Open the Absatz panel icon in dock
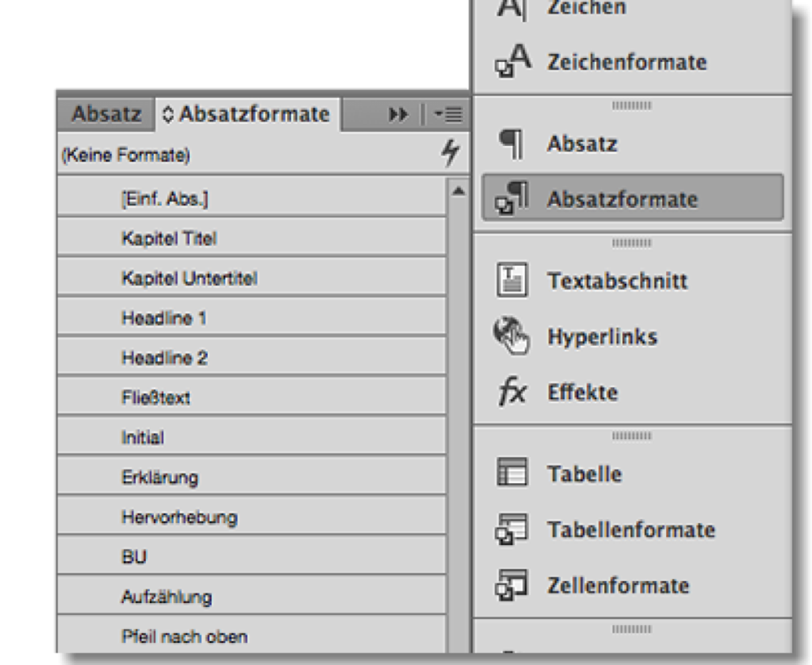812x665 pixels. click(511, 144)
